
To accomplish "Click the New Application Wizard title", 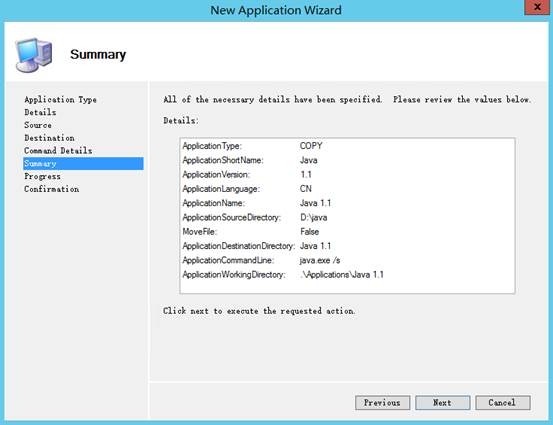I will tap(276, 10).
